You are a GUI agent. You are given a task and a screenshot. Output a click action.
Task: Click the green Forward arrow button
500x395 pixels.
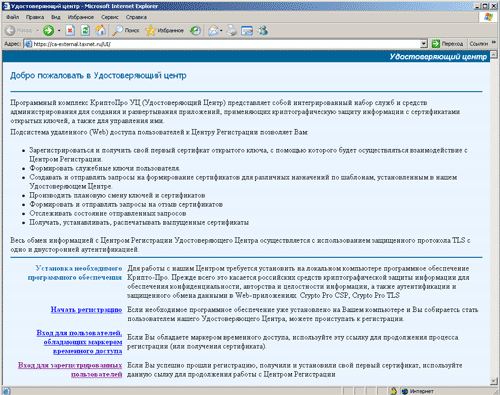(48, 31)
